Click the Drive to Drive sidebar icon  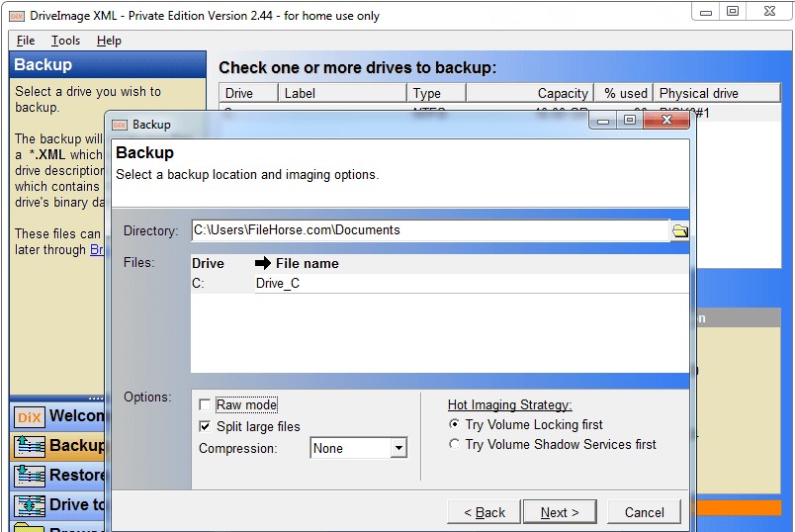click(x=30, y=505)
